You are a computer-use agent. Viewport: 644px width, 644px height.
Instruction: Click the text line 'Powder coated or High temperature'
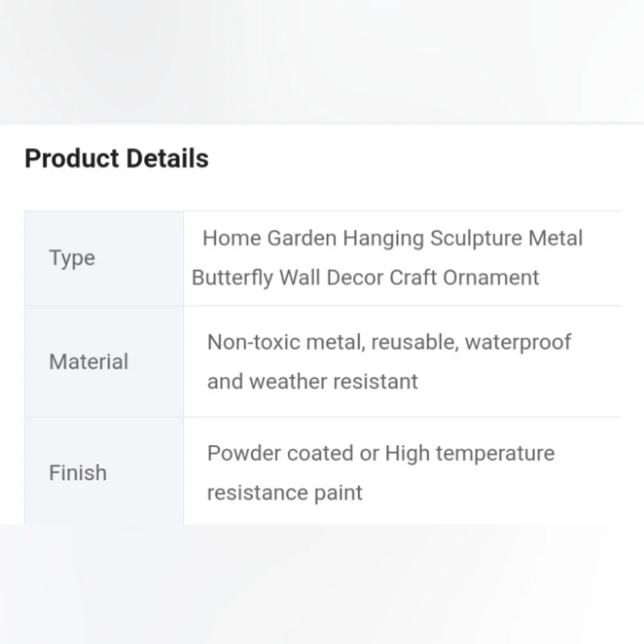coord(381,454)
